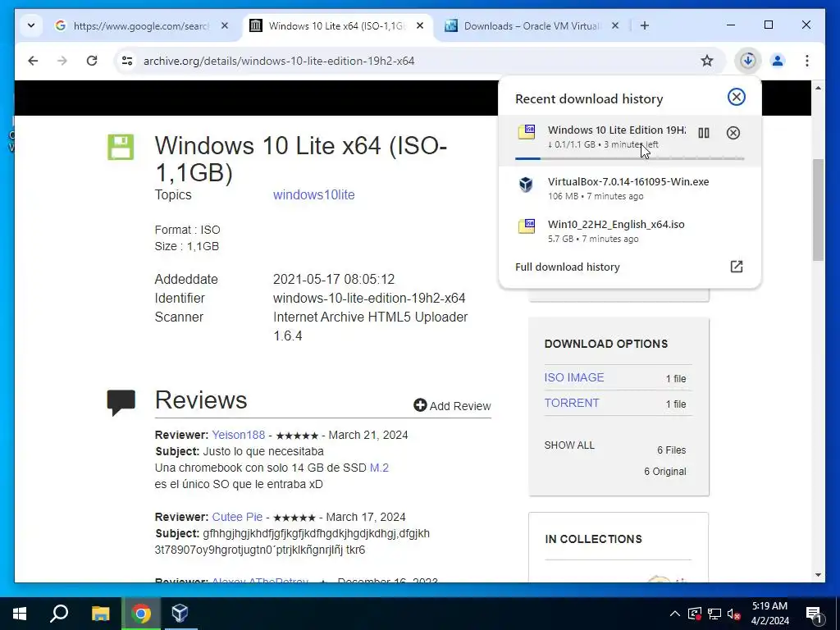Viewport: 840px width, 630px height.
Task: Reload the archive.org page
Action: click(92, 61)
